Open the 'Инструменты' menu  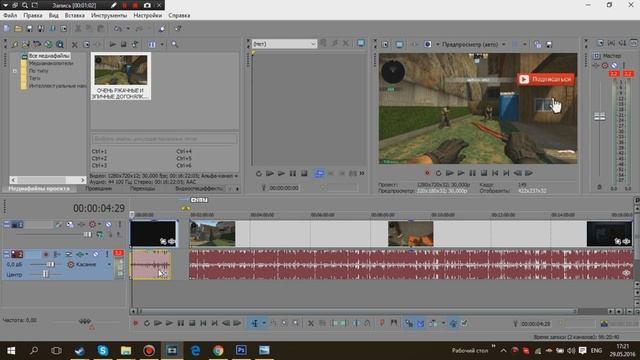[109, 16]
